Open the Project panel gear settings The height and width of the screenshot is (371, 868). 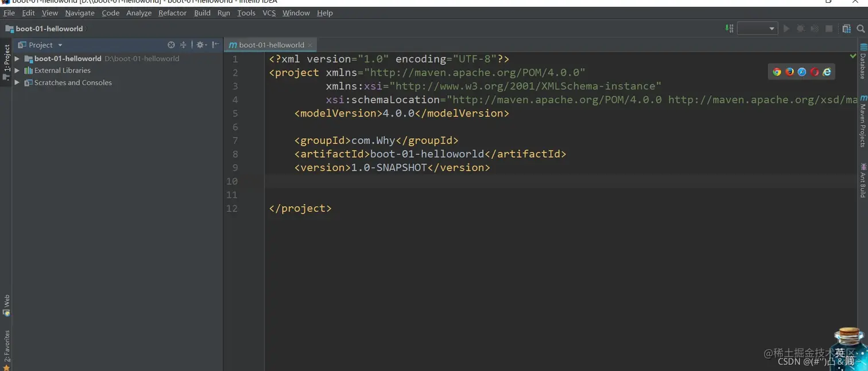[201, 45]
